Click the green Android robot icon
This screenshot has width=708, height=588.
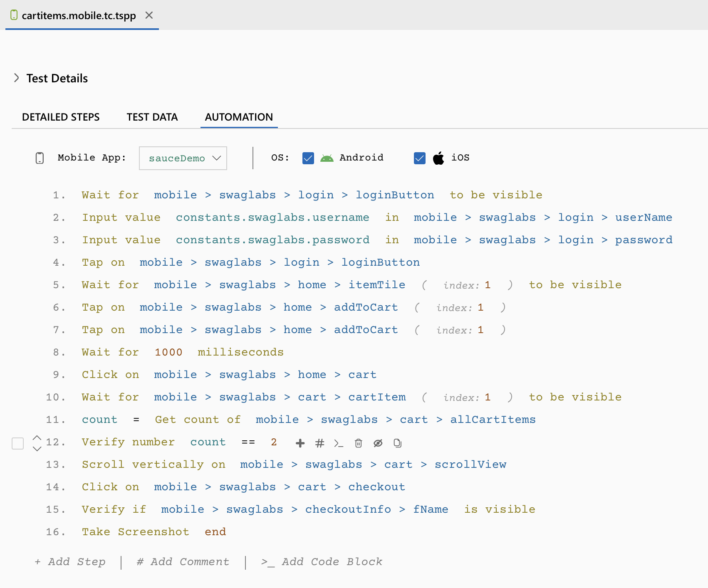pyautogui.click(x=327, y=158)
